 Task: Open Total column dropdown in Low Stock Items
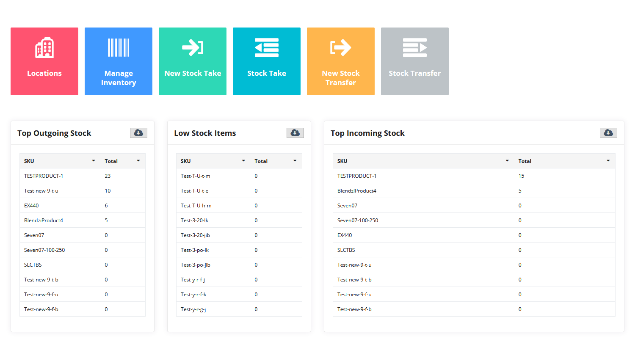coord(295,161)
